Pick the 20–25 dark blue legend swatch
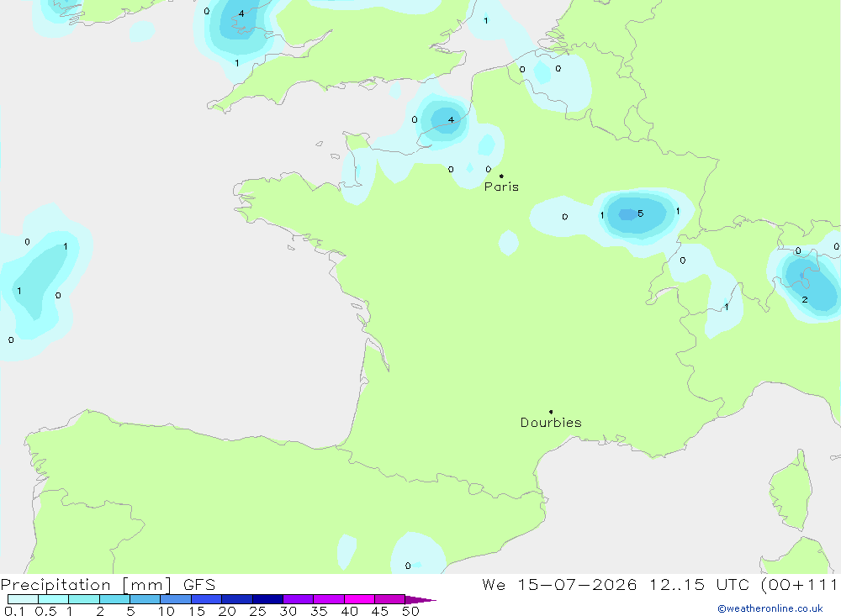This screenshot has width=841, height=616. pos(237,599)
